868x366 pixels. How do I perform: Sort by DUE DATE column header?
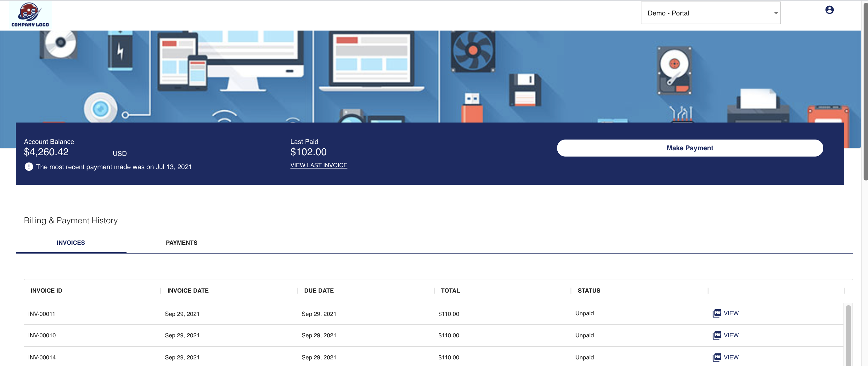[319, 290]
